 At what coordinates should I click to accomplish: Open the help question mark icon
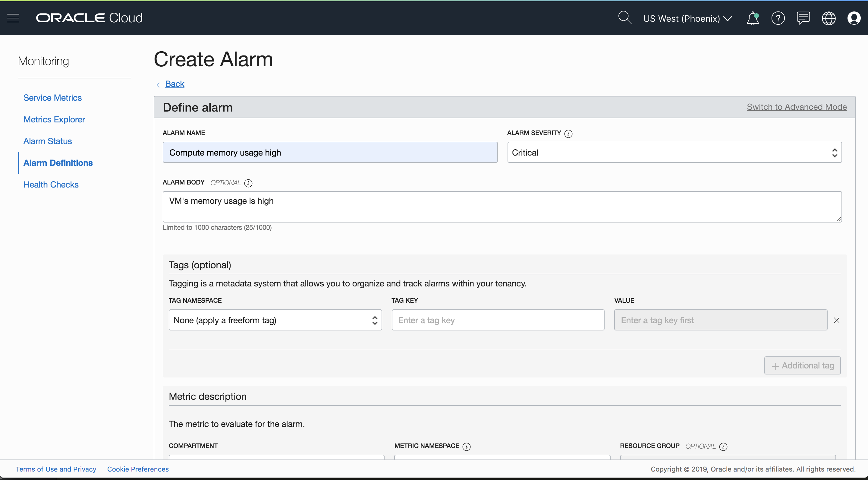(778, 18)
